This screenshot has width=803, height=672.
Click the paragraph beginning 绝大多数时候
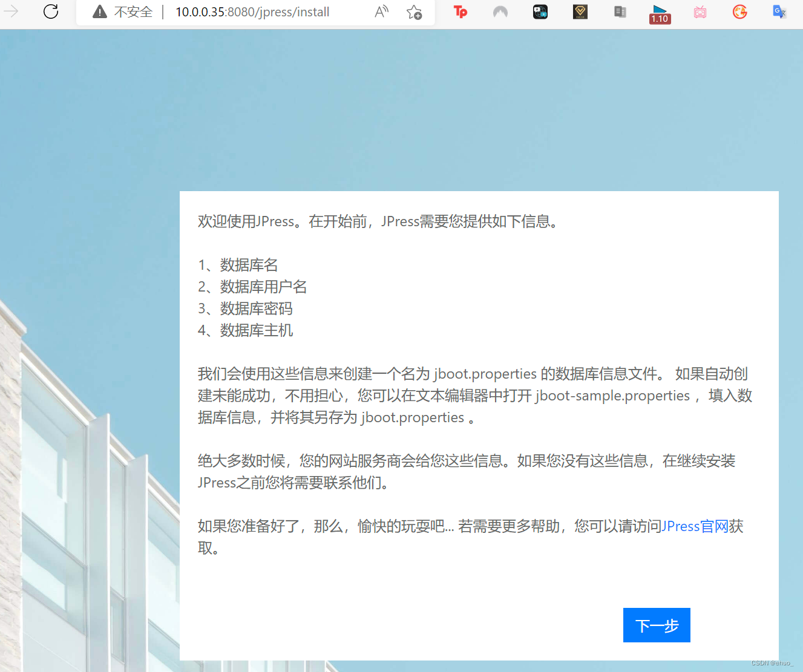[x=467, y=472]
